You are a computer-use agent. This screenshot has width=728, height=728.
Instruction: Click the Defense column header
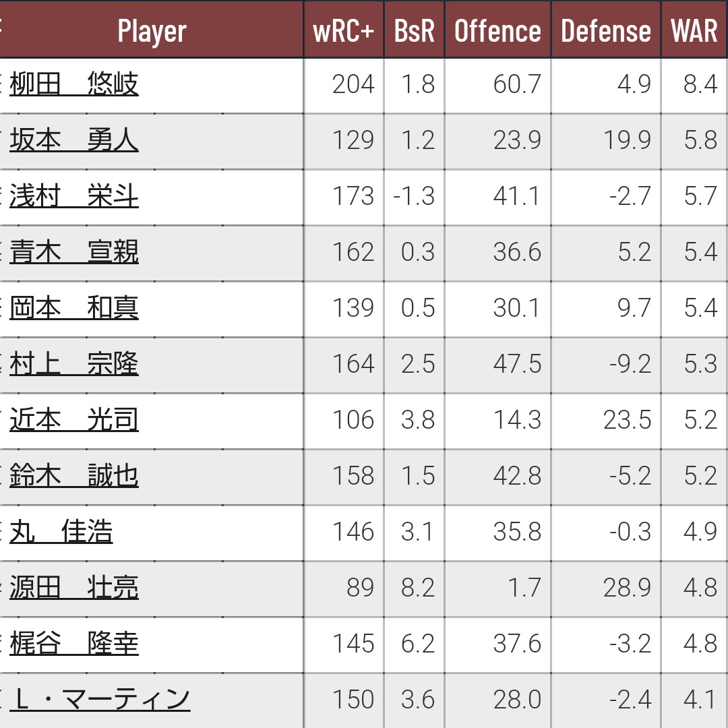(605, 31)
